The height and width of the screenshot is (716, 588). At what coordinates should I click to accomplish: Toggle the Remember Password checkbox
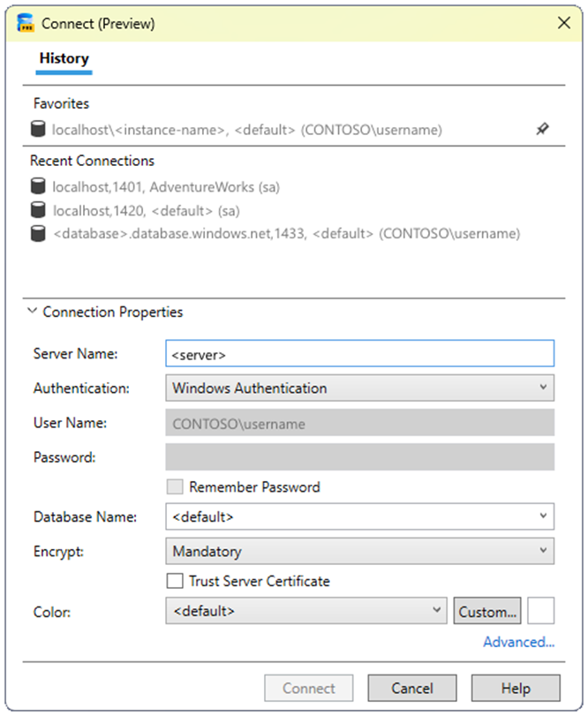coord(175,486)
